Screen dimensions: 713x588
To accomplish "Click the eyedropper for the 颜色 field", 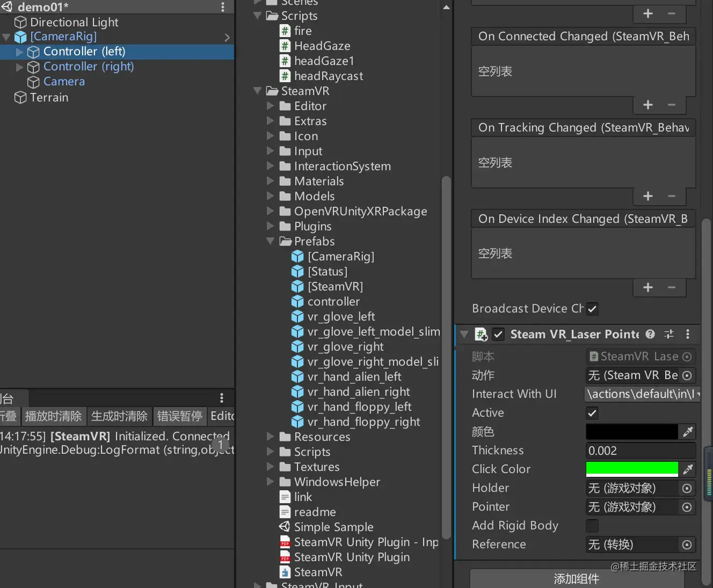I will click(x=688, y=432).
